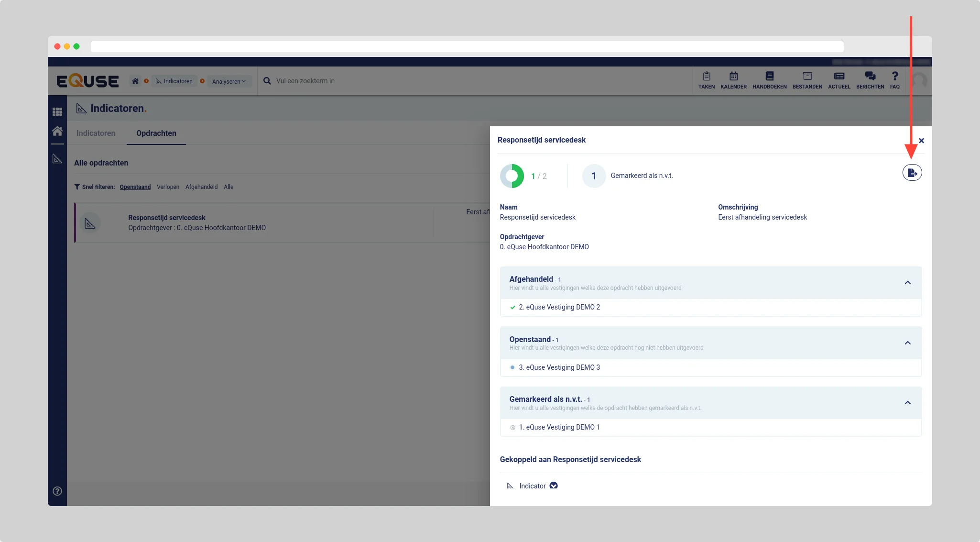Collapse the Openstaand section

907,343
